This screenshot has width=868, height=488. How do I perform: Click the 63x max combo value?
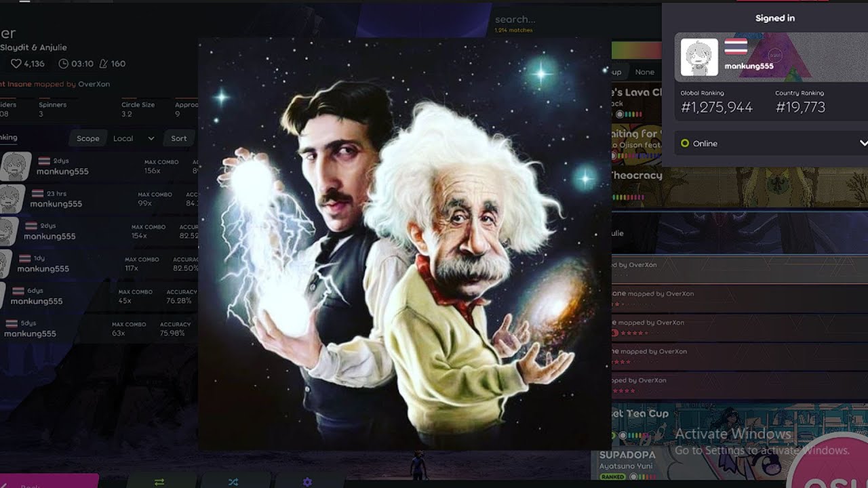[119, 333]
